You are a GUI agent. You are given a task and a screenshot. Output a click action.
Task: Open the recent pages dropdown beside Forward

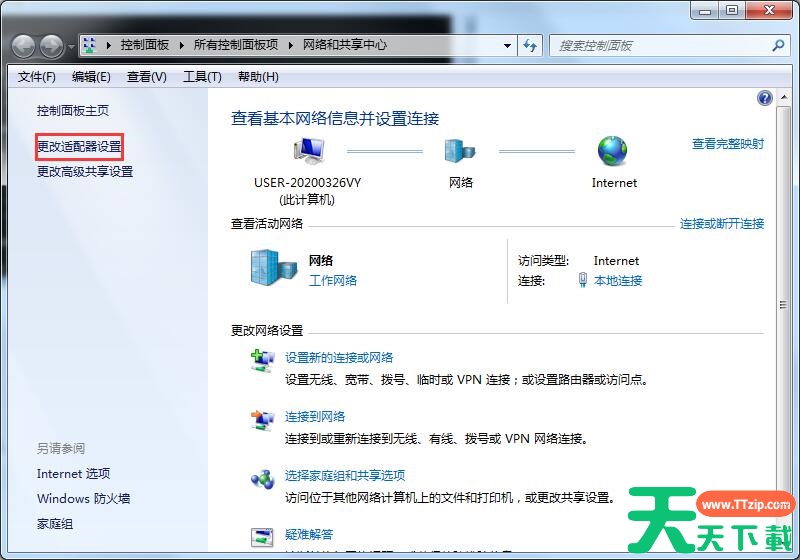[x=71, y=46]
